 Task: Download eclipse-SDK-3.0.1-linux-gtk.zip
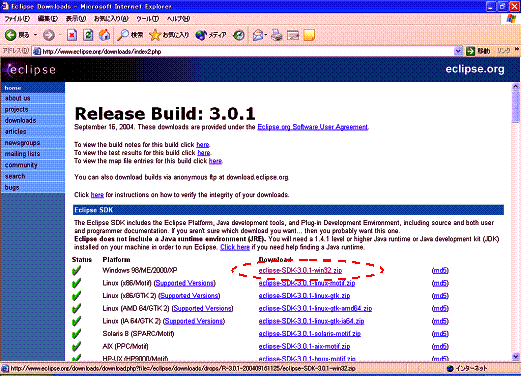pos(304,296)
